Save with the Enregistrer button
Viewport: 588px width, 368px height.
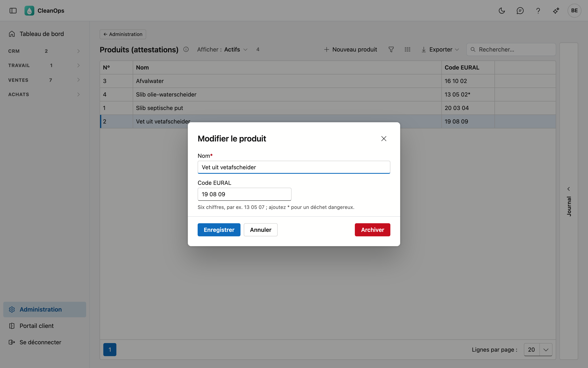(219, 230)
